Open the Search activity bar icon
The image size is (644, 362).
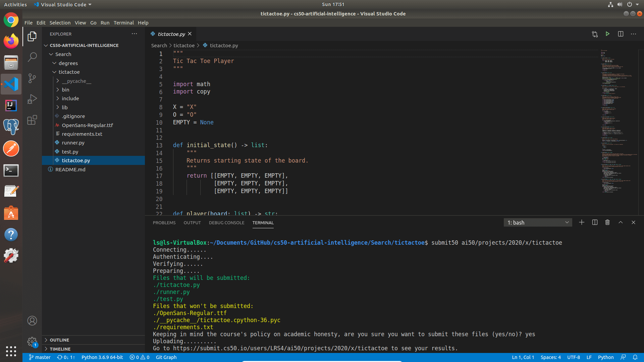(x=32, y=57)
